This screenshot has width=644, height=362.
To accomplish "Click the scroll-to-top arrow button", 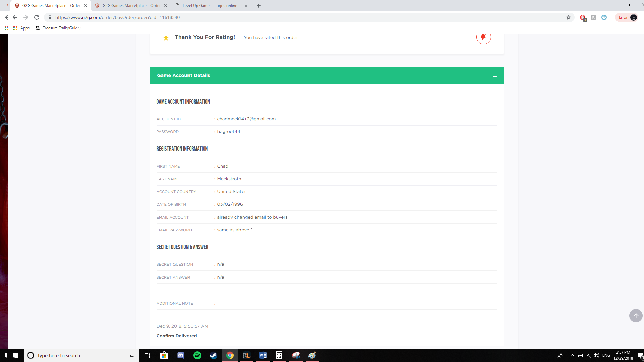I will tap(636, 316).
